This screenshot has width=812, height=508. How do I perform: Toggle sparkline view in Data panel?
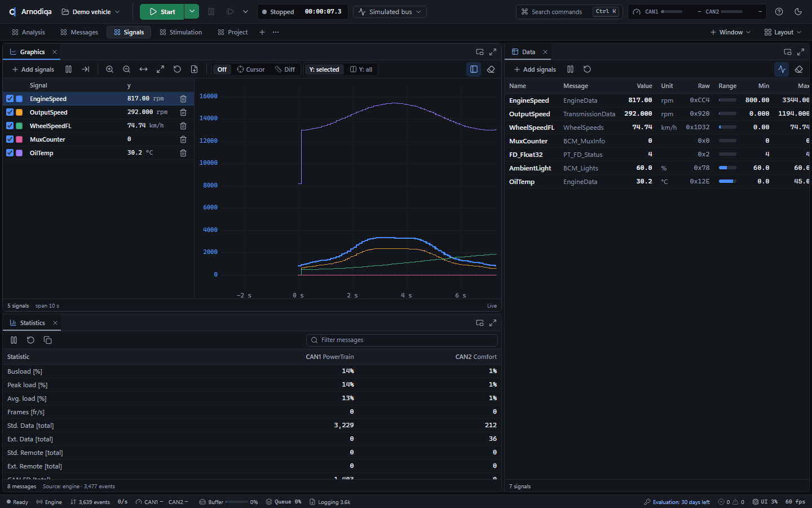(782, 69)
